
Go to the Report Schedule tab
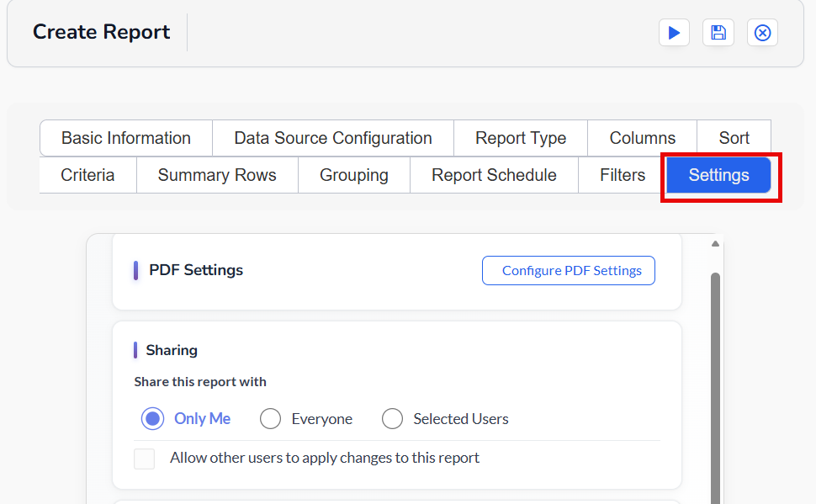click(494, 175)
